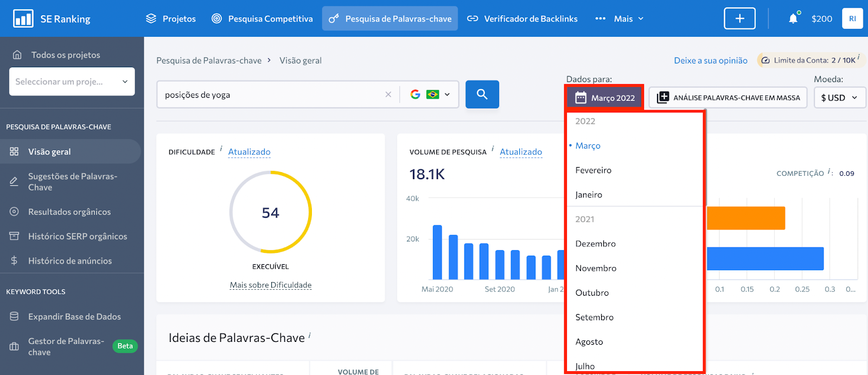Click the keyword search input field
This screenshot has width=868, height=375.
[x=271, y=94]
